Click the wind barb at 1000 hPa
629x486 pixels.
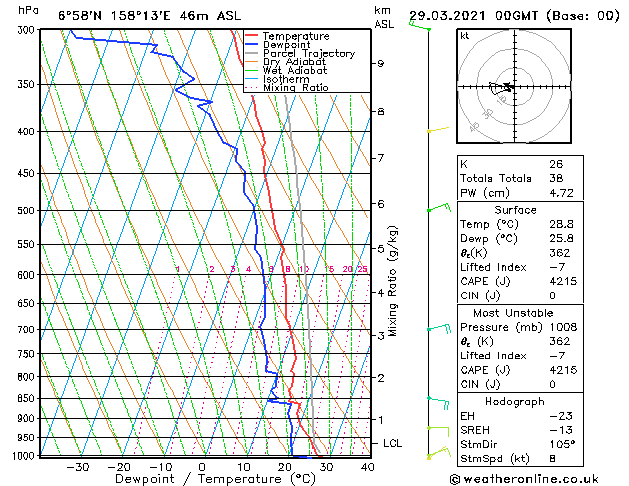pyautogui.click(x=439, y=452)
